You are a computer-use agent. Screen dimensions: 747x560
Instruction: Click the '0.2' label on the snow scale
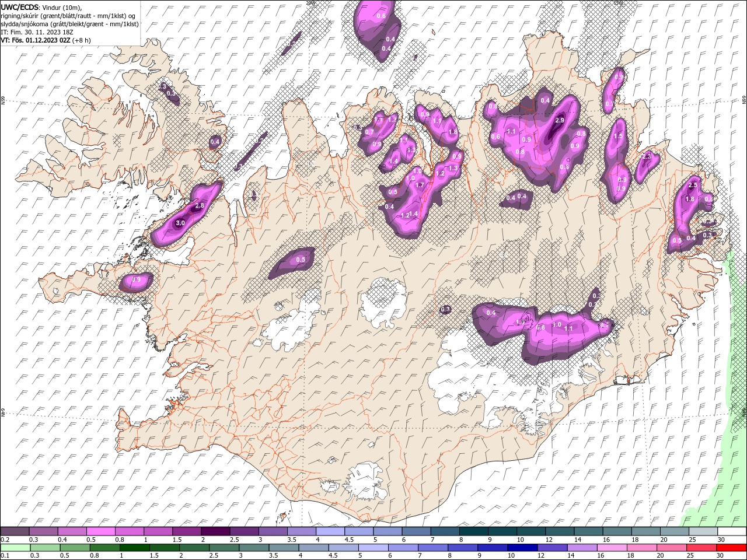tap(5, 540)
